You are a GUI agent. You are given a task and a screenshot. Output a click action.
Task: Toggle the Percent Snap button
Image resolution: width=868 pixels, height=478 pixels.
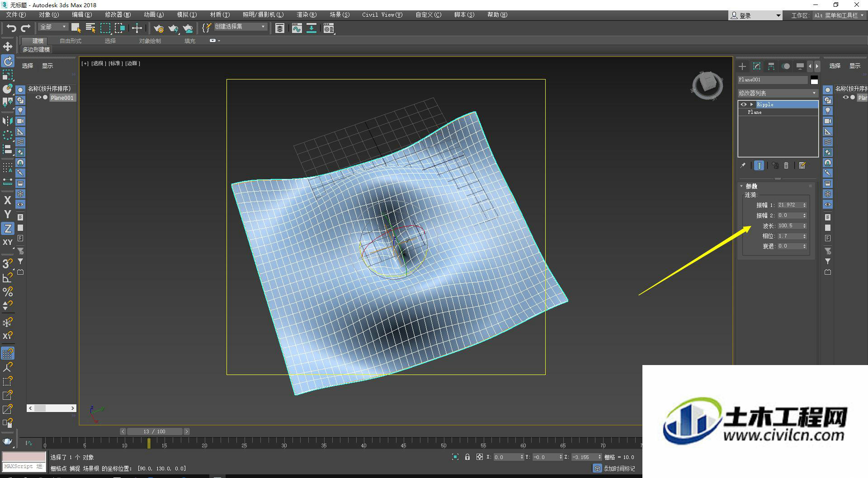tap(8, 292)
